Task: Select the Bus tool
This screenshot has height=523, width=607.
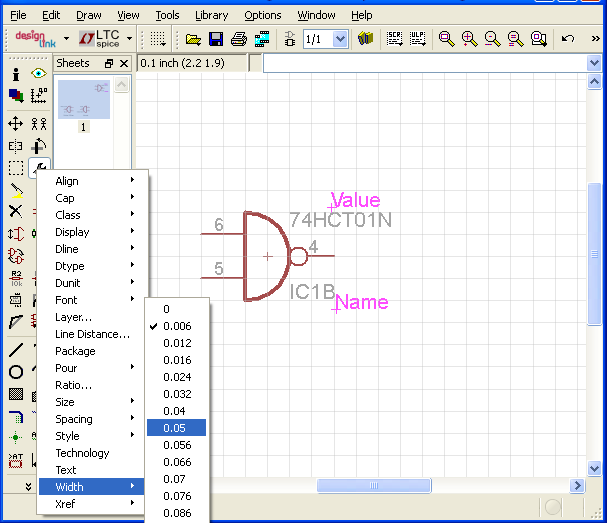Action: pos(15,417)
